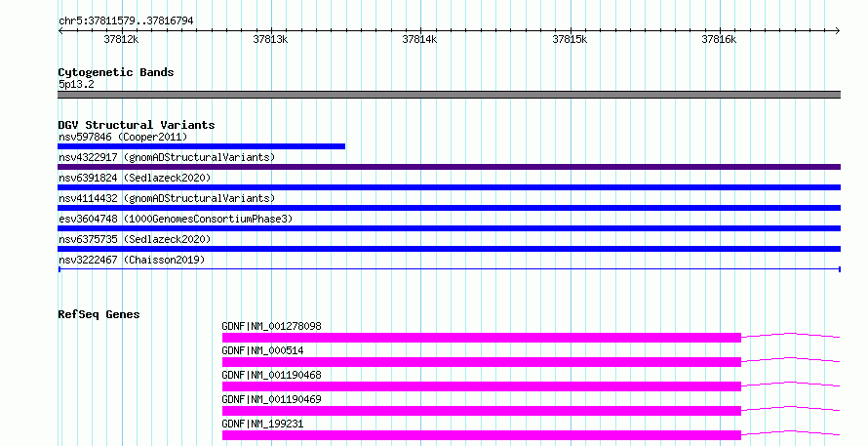Click the chr5:37811579..37816794 coordinate label
This screenshot has width=868, height=446.
point(126,21)
